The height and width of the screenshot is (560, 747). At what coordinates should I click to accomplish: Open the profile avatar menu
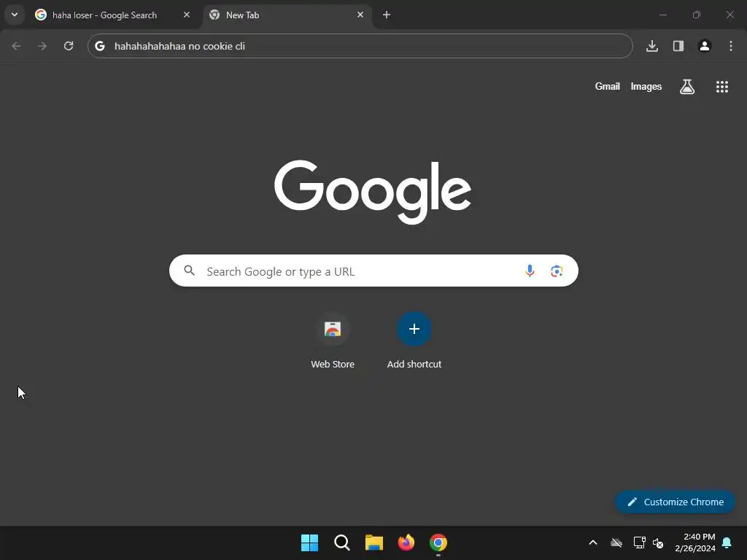705,46
